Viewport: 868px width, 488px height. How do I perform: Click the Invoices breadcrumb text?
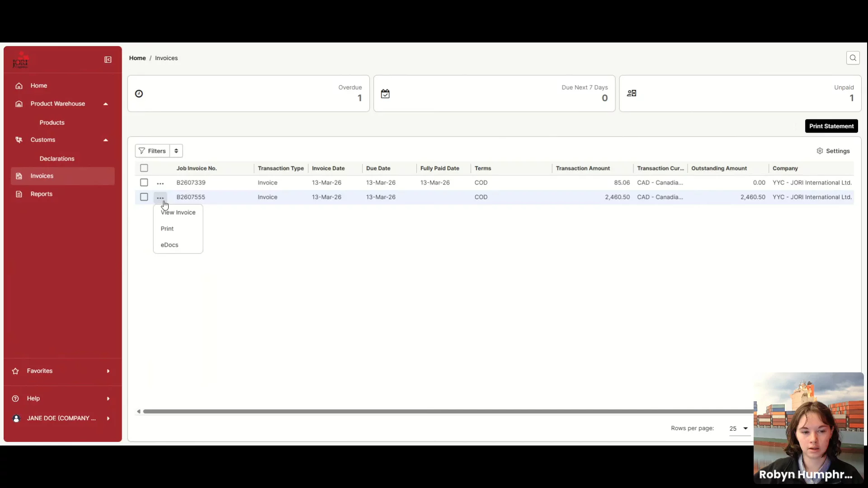(x=166, y=58)
